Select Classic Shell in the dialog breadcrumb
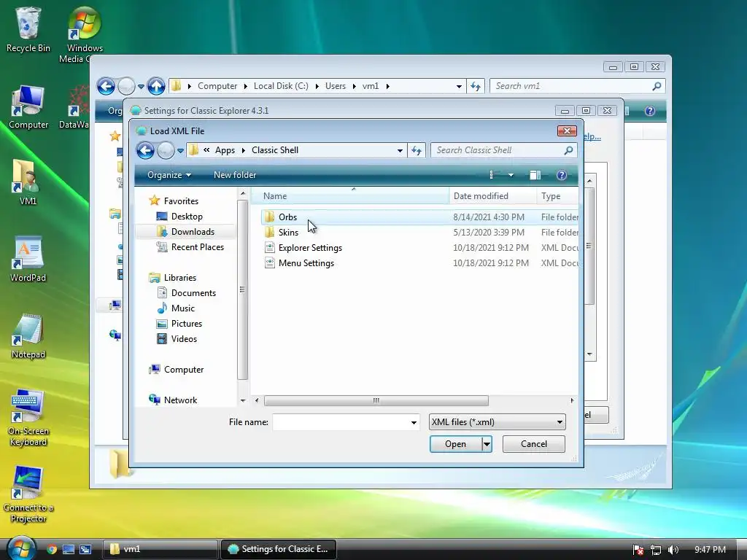Screen dimensions: 747x560 click(x=275, y=150)
